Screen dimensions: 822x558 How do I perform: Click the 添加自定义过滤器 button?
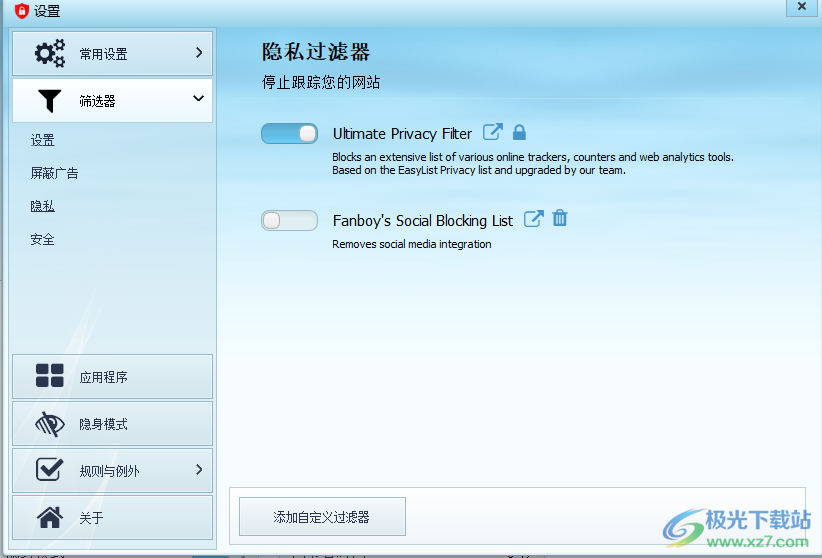coord(322,517)
